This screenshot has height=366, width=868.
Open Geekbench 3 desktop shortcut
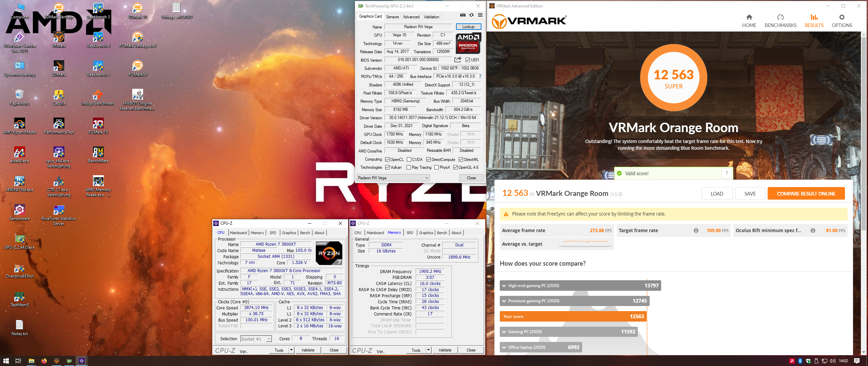click(x=98, y=11)
